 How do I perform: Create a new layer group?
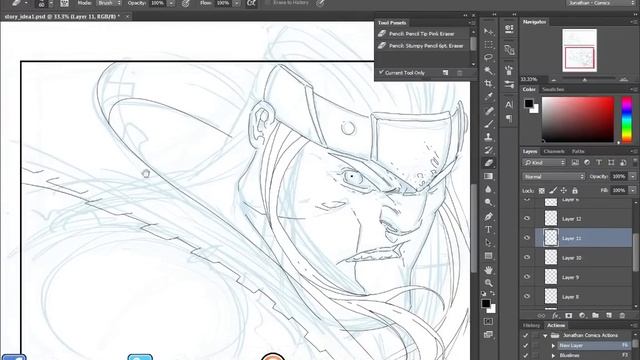coord(596,316)
